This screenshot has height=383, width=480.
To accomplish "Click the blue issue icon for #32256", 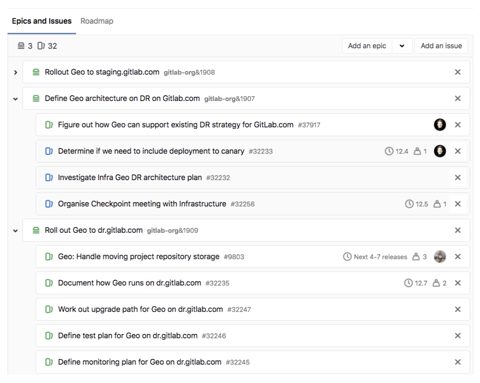I will coord(49,204).
